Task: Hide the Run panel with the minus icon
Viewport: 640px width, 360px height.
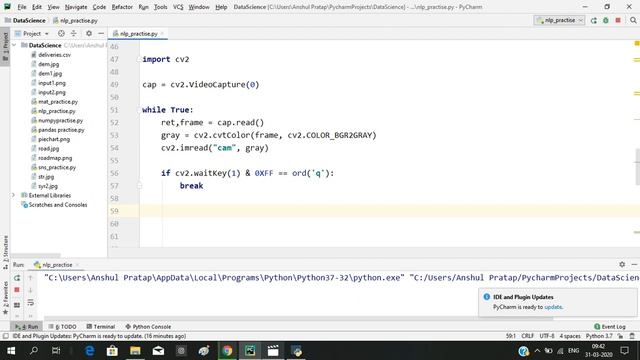Action: [x=634, y=264]
